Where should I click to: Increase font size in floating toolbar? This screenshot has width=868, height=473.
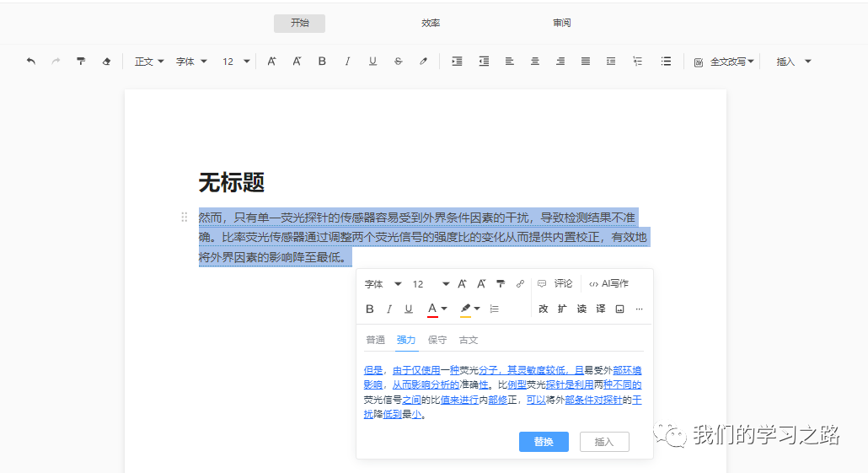[463, 284]
